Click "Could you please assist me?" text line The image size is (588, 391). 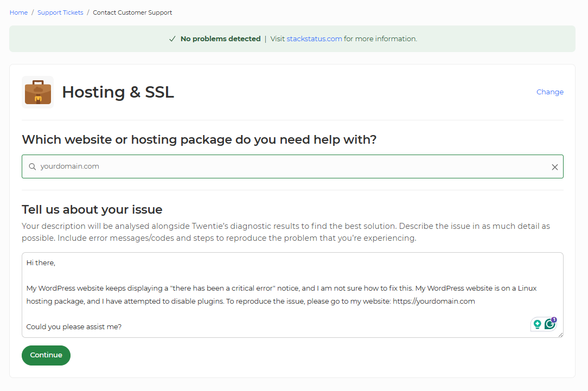[x=74, y=327]
